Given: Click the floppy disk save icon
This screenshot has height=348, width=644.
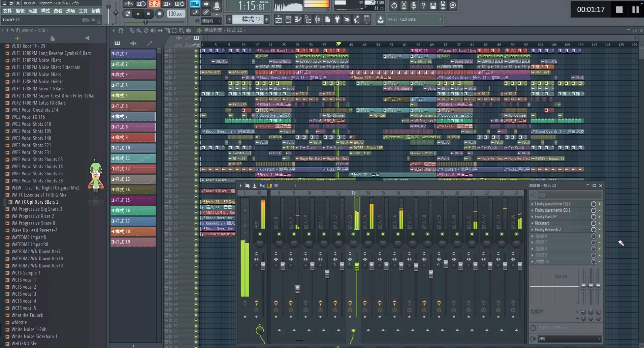Looking at the screenshot, I should tap(433, 5).
